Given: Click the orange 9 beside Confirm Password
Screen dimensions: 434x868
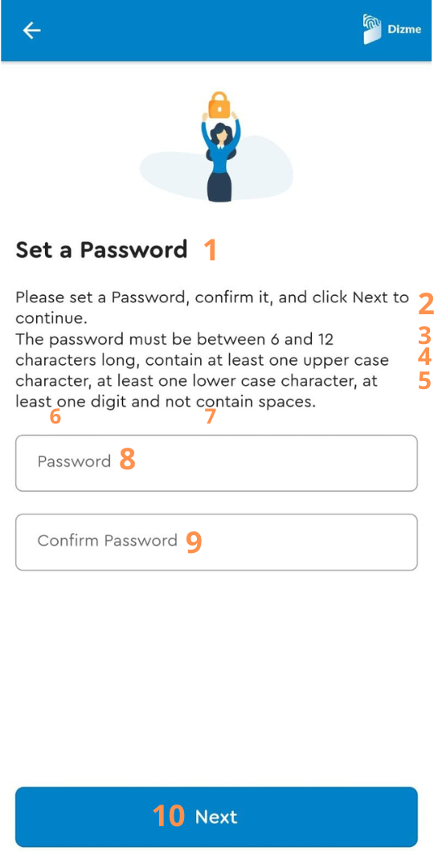Looking at the screenshot, I should coord(194,542).
